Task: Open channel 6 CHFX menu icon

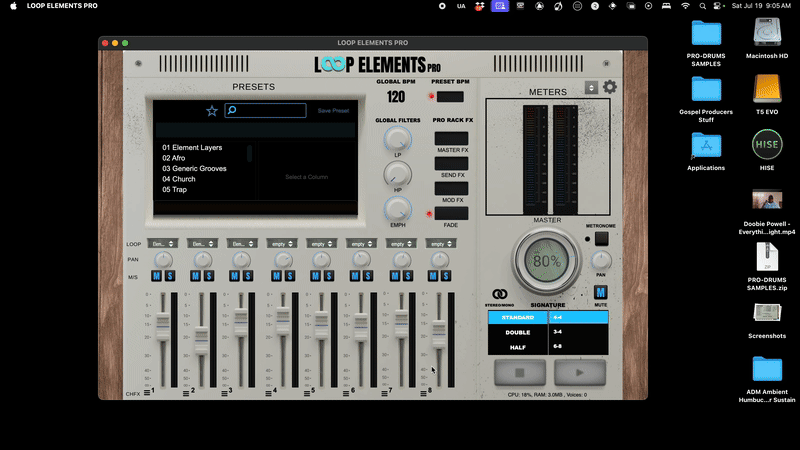Action: 346,393
